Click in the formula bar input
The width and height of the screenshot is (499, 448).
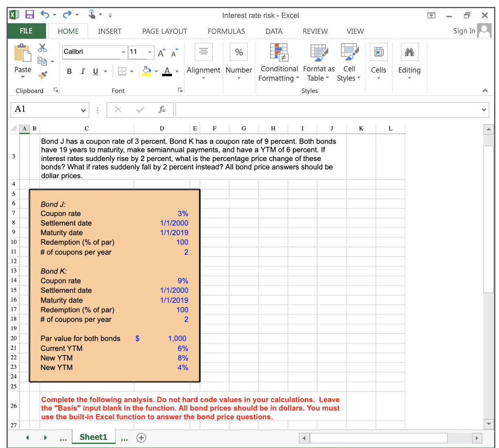[328, 110]
